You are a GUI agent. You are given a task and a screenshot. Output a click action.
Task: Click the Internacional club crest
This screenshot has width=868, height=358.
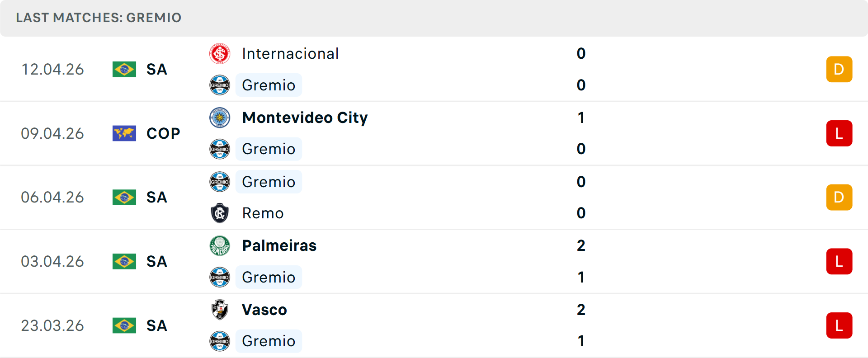[x=220, y=53]
